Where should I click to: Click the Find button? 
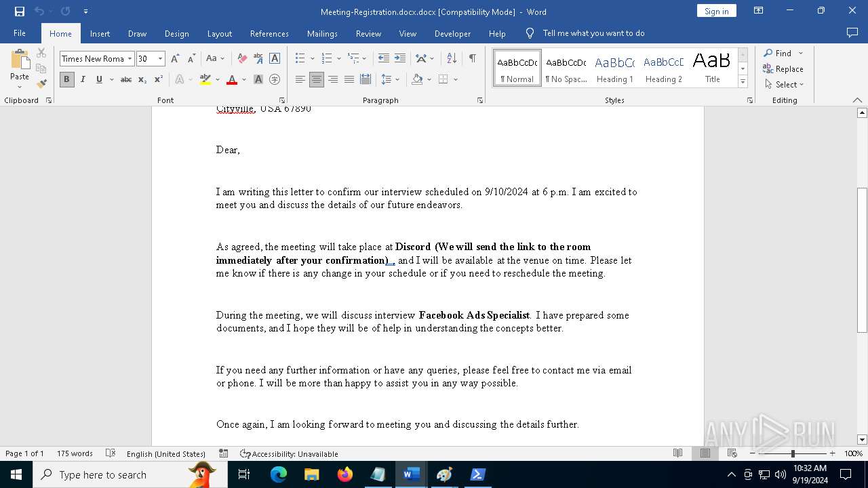(778, 53)
